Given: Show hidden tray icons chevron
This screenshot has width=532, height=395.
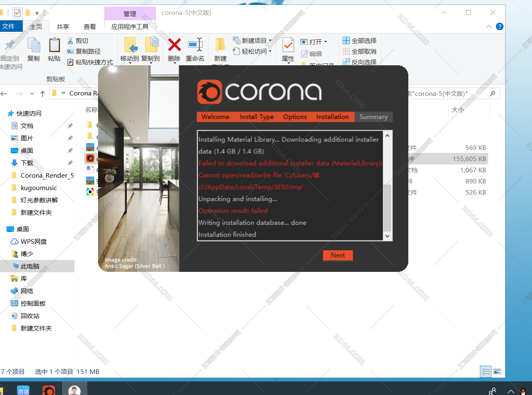Looking at the screenshot, I should point(511,391).
